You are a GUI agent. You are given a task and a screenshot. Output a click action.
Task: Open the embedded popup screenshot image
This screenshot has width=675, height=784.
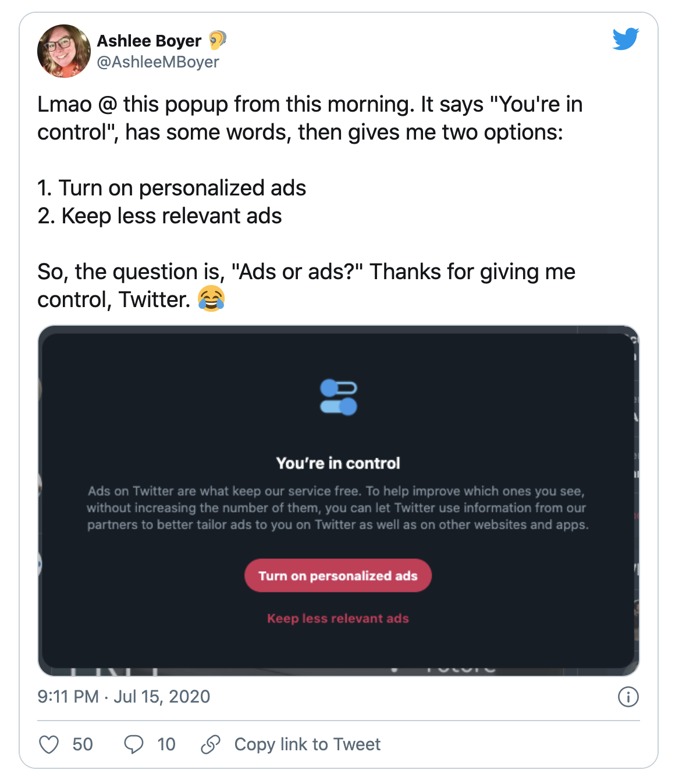point(339,501)
